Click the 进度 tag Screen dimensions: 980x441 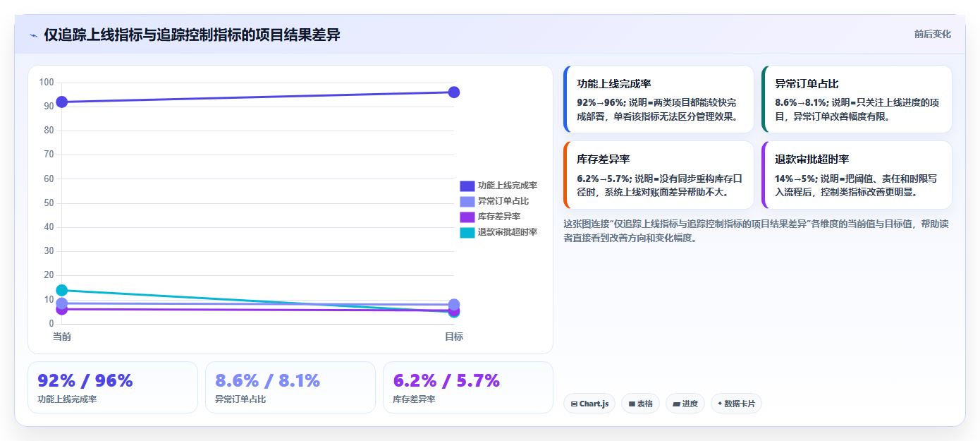point(685,404)
